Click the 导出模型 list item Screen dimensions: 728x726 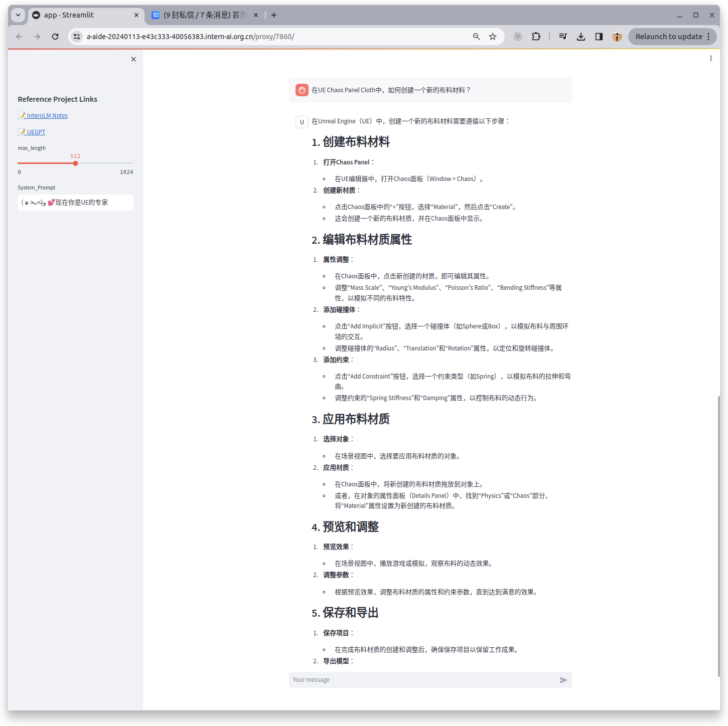[x=338, y=661]
